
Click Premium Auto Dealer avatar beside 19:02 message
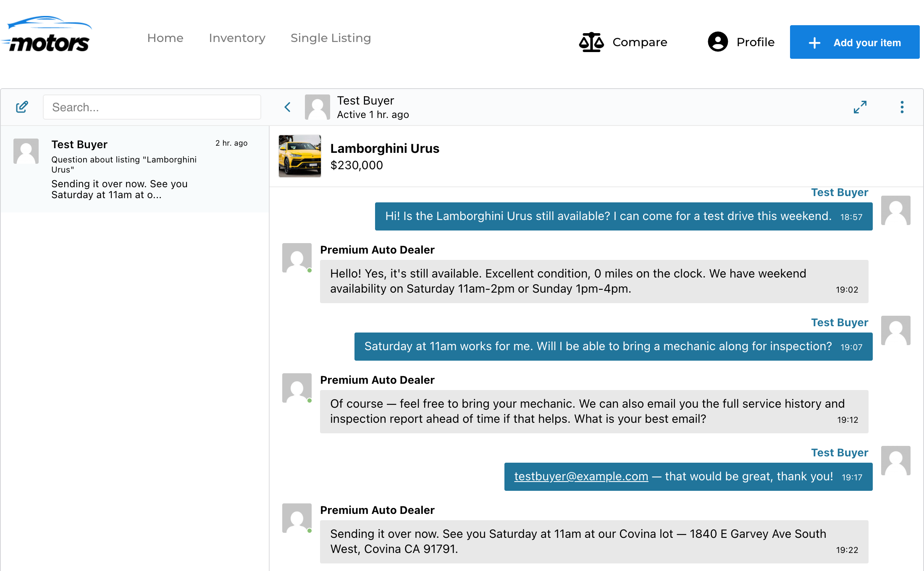point(297,258)
